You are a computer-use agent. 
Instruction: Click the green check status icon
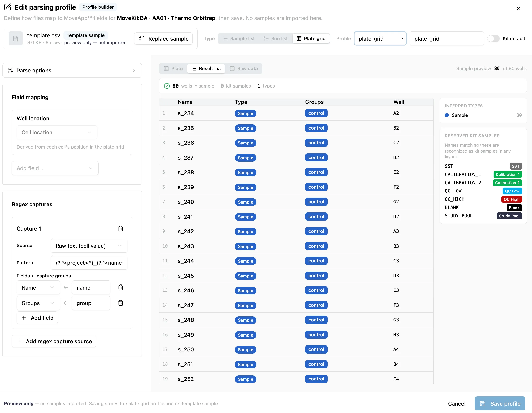pos(167,86)
